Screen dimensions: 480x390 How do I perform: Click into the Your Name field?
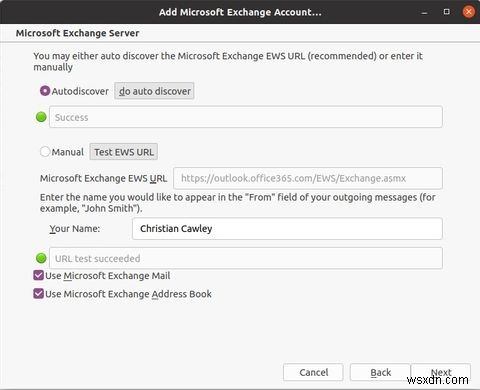[287, 229]
